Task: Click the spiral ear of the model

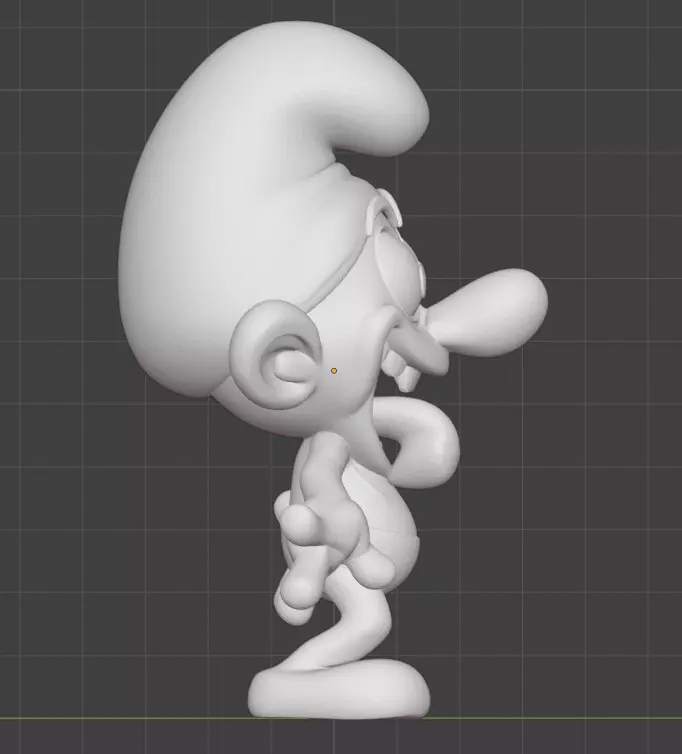Action: tap(277, 355)
